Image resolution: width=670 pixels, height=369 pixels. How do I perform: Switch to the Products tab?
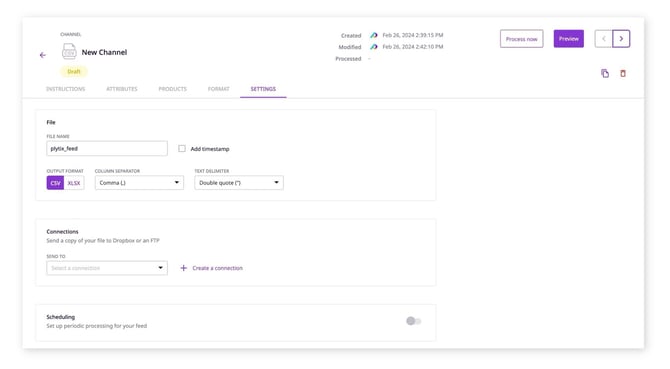pos(173,89)
